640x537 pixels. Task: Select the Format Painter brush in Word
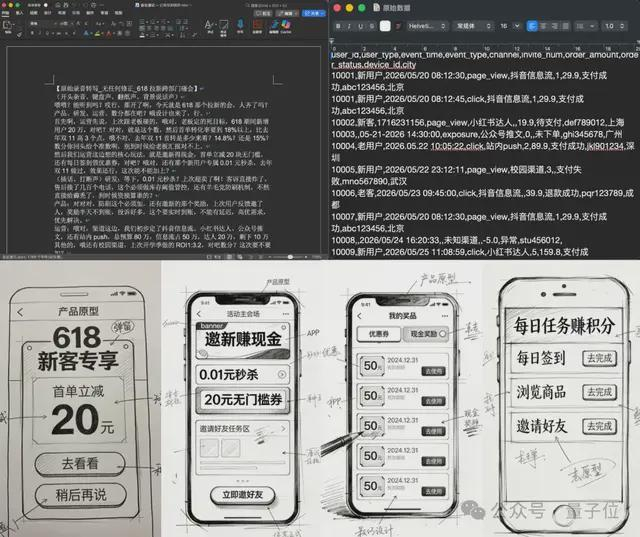coord(20,34)
